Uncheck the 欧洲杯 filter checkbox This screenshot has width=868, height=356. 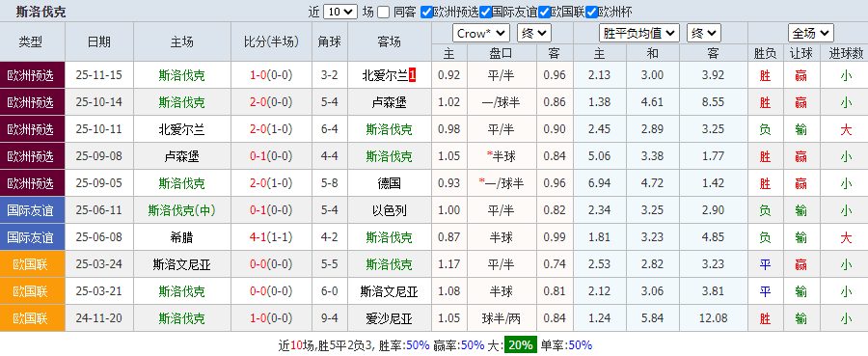click(591, 12)
